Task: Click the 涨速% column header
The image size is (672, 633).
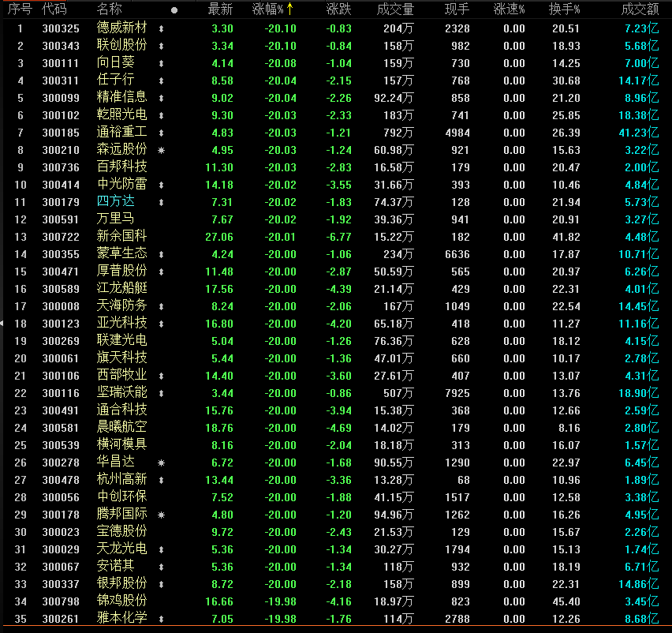Action: coord(509,9)
